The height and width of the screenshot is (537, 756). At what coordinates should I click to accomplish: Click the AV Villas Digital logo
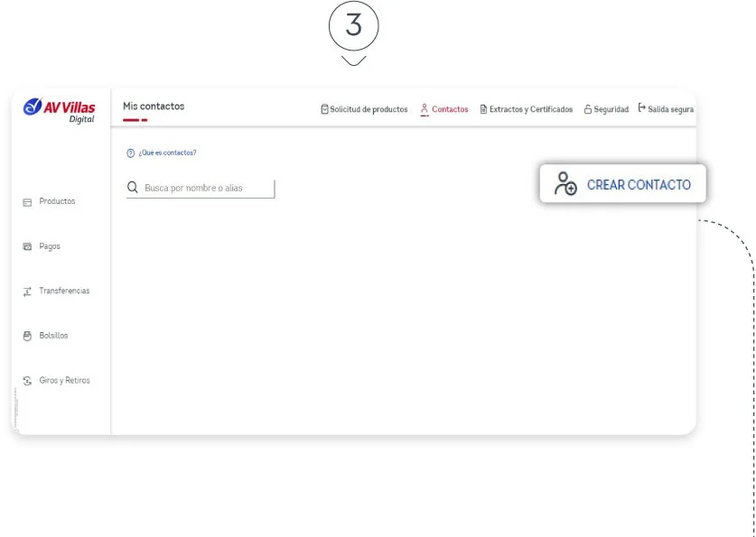(x=59, y=106)
